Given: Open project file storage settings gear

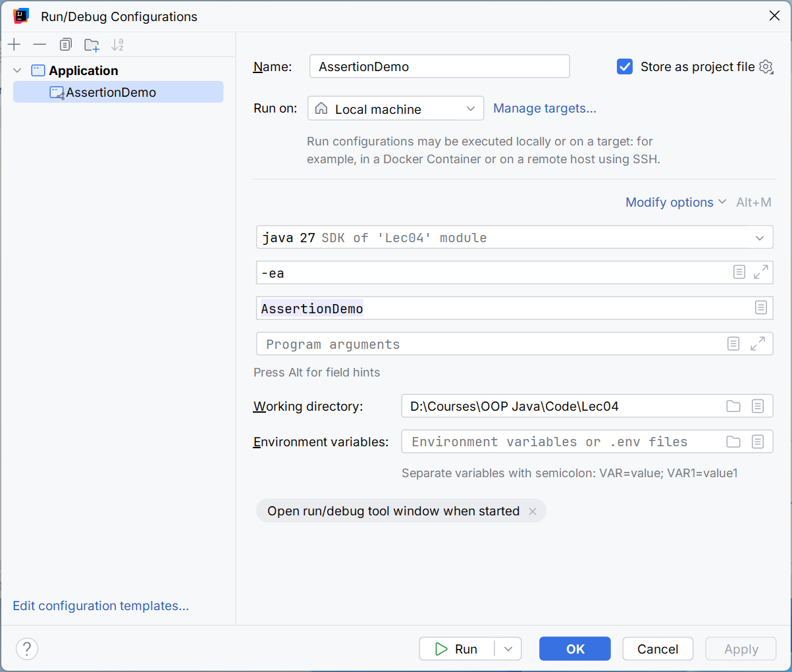Looking at the screenshot, I should [x=766, y=66].
